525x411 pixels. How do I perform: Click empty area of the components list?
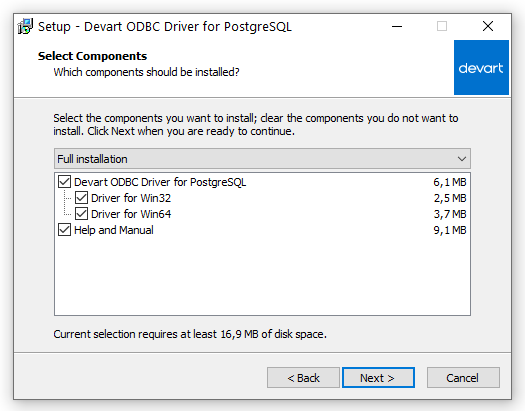point(262,276)
